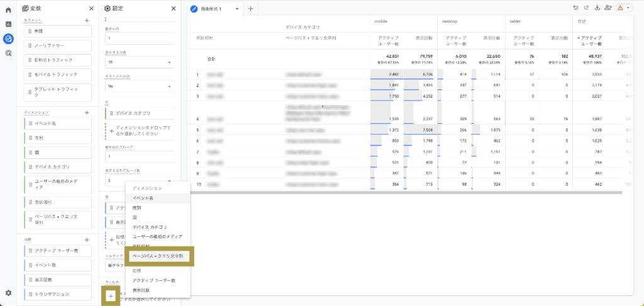644x306 pixels.
Task: Open the 表示する行数 dropdown
Action: (x=140, y=62)
